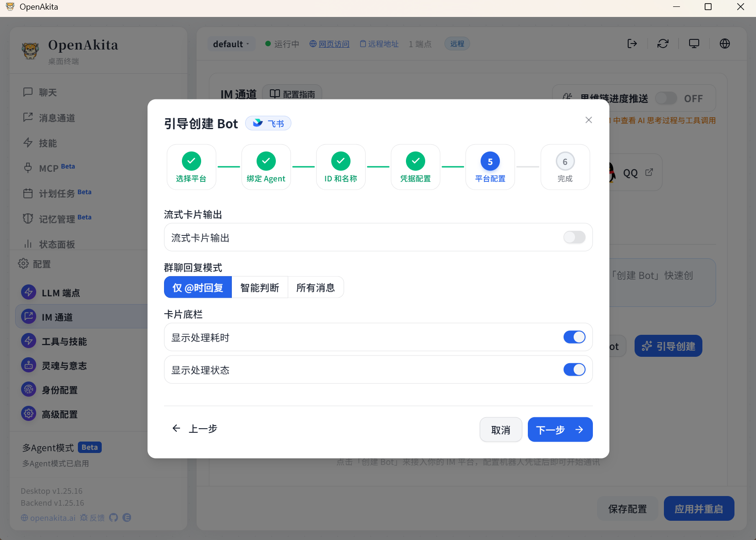Click the 飞书 platform badge
This screenshot has width=756, height=540.
pyautogui.click(x=268, y=123)
